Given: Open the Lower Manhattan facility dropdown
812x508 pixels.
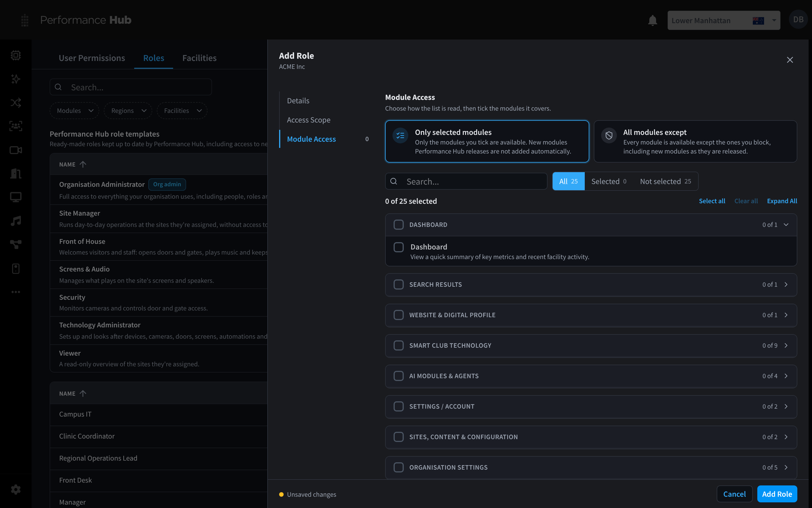Looking at the screenshot, I should point(723,21).
